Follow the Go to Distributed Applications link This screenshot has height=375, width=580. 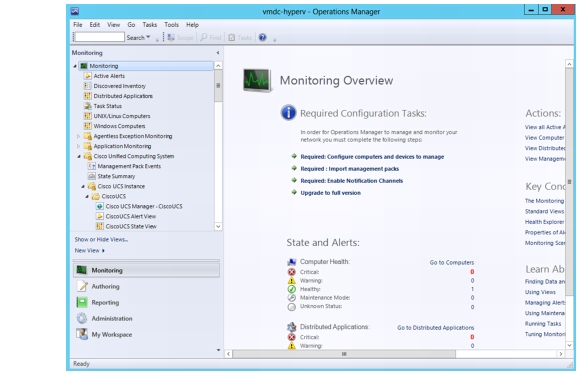click(435, 328)
